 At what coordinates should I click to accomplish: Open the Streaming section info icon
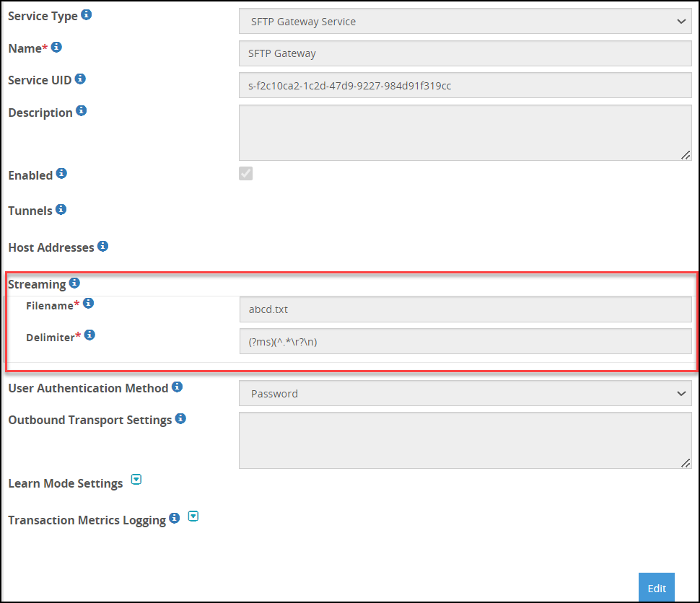click(x=74, y=283)
